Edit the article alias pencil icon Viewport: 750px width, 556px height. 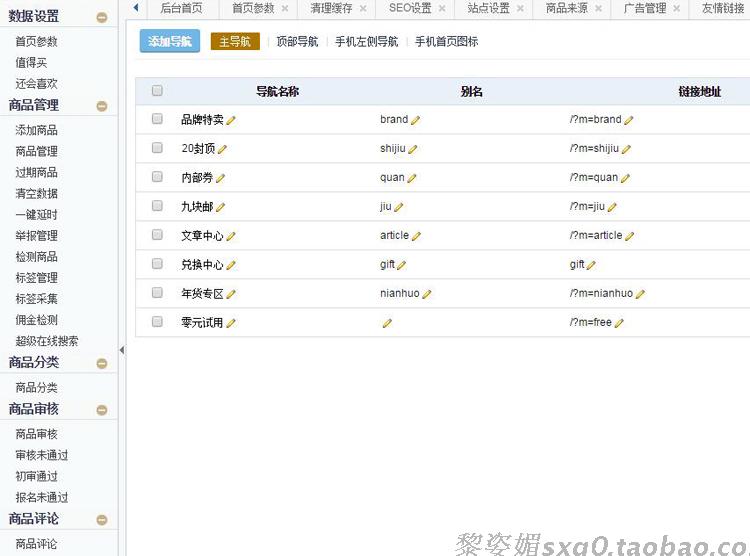(x=416, y=236)
